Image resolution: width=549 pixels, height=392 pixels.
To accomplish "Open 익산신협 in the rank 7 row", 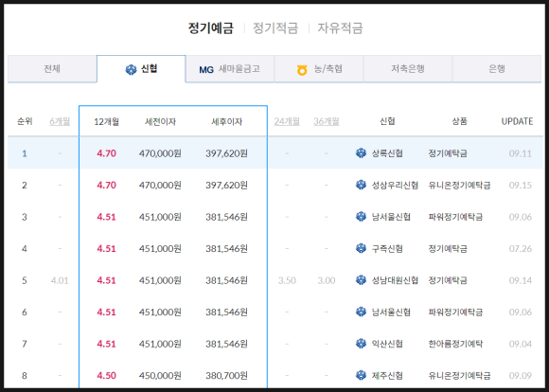I will (x=387, y=344).
